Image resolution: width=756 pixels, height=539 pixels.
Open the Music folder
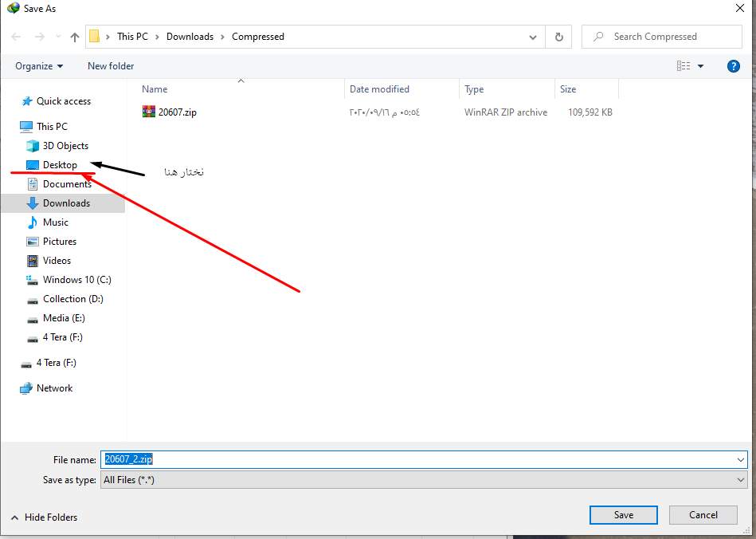(56, 222)
